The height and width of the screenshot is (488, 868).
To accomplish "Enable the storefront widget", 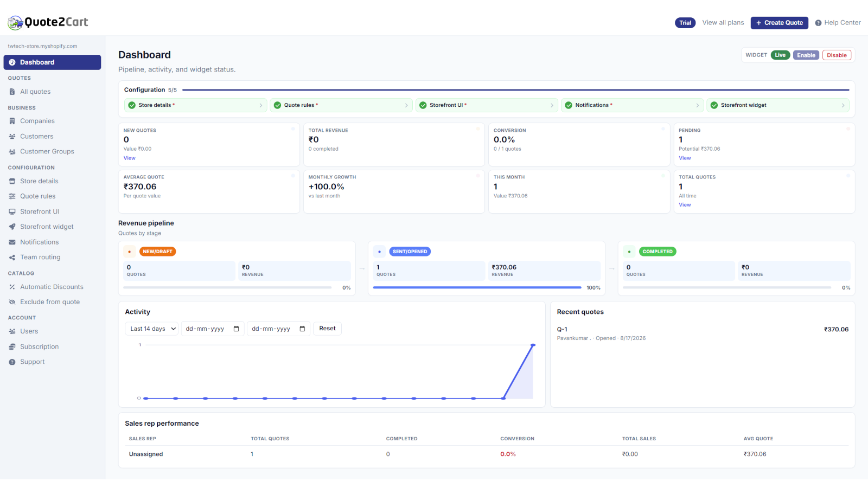I will 806,55.
